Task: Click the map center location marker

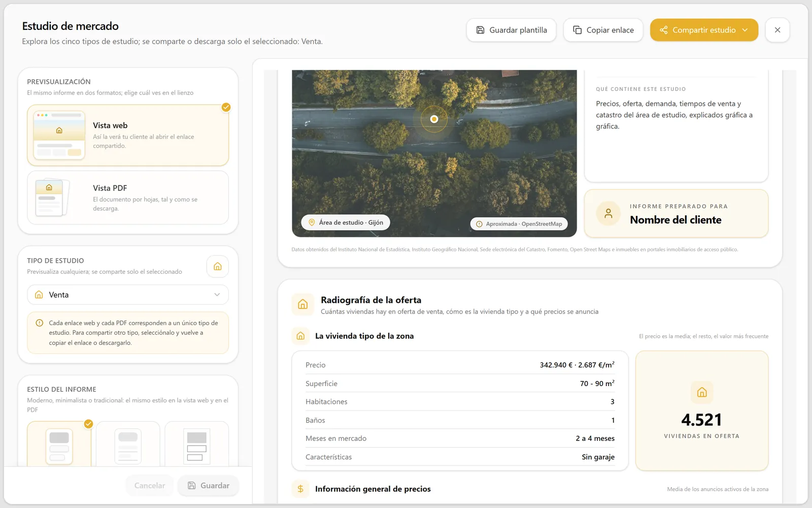Action: (x=434, y=119)
